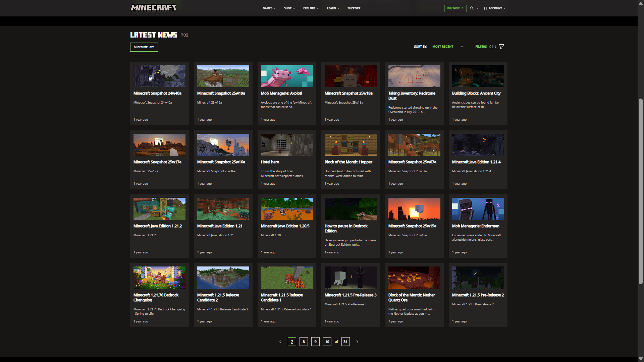Go to page 9
The image size is (644, 362).
(x=315, y=342)
